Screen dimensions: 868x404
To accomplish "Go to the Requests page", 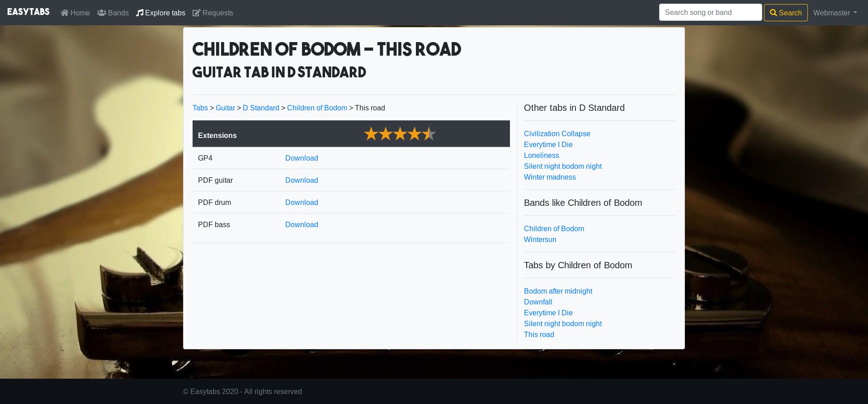I will pos(217,13).
